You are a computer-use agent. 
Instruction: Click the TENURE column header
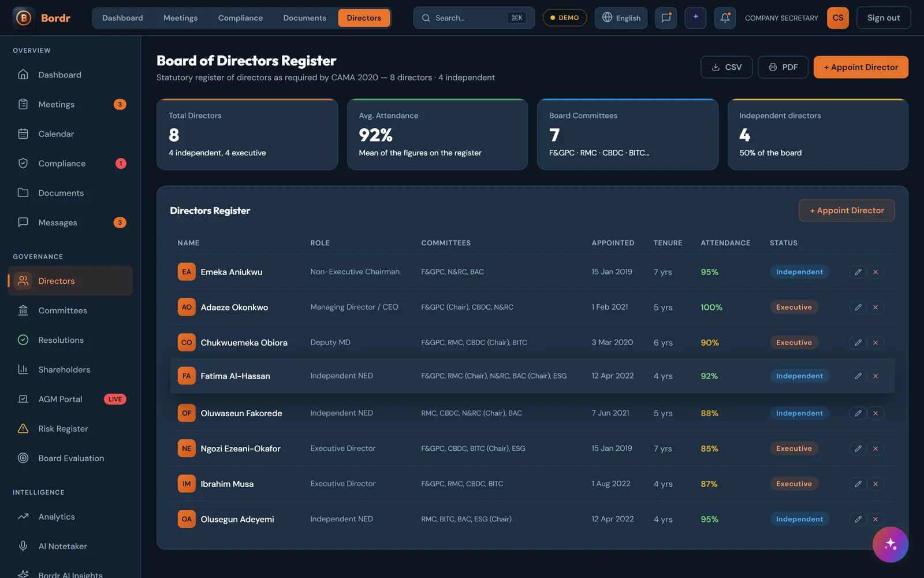[668, 243]
